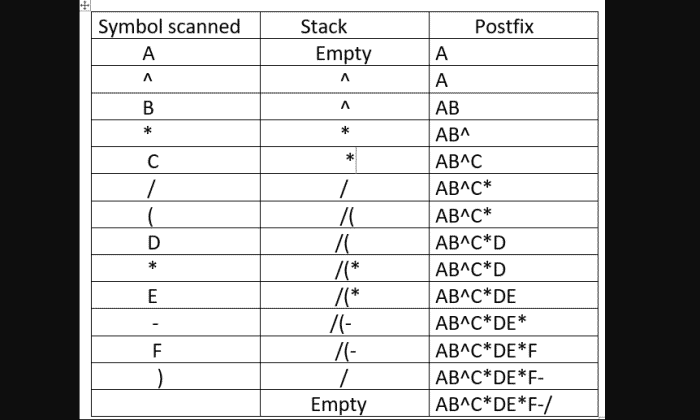
Task: Click the last 'Empty' stack cell
Action: point(345,403)
